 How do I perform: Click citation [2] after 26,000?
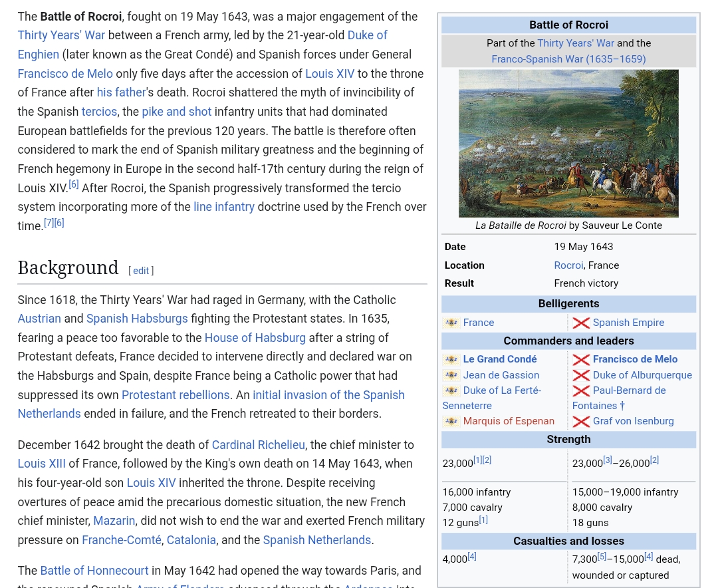654,460
